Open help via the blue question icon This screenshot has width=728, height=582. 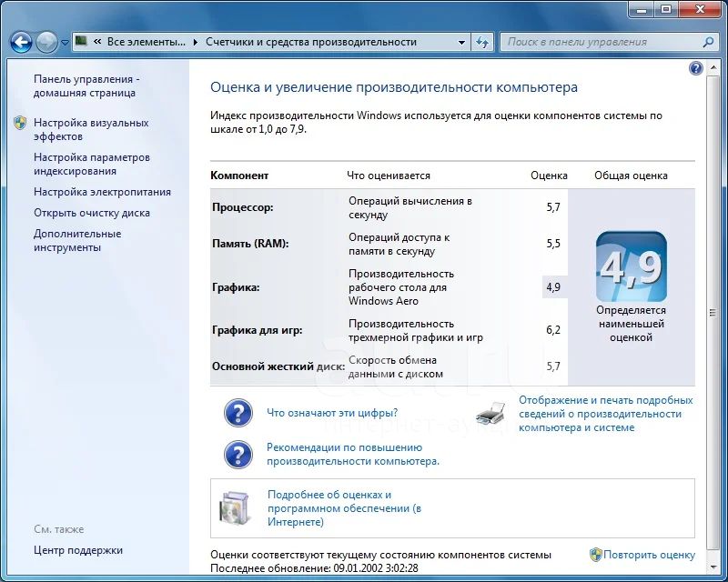point(696,68)
